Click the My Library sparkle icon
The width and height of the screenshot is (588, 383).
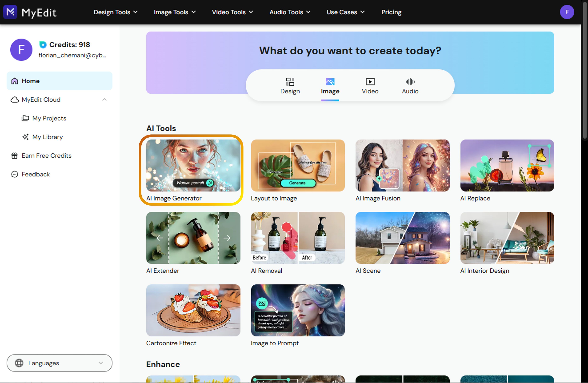point(25,137)
